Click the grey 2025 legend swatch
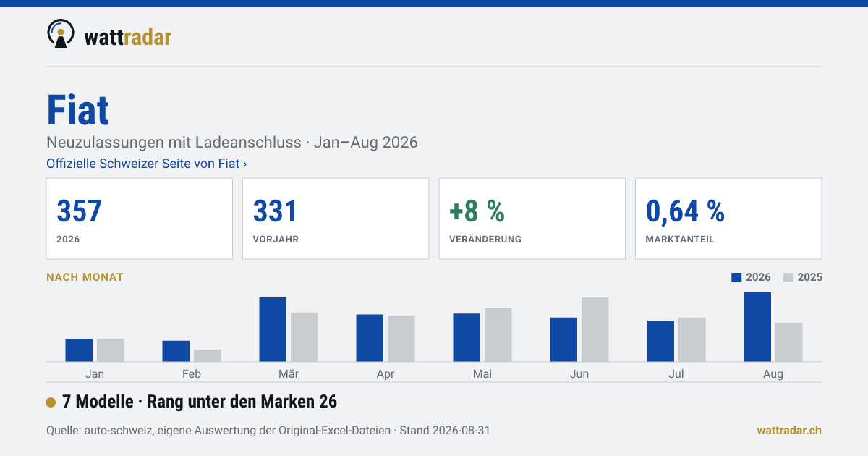 788,277
